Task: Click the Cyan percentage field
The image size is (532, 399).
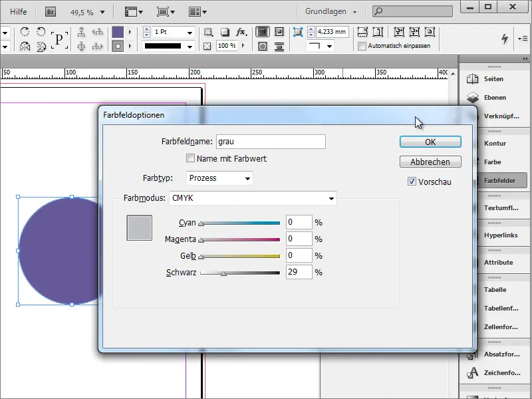Action: (299, 222)
